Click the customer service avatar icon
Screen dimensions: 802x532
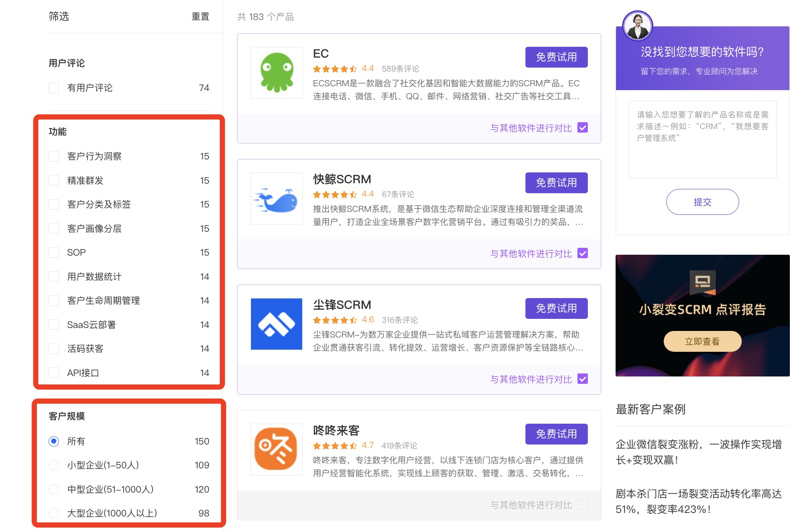(x=637, y=26)
